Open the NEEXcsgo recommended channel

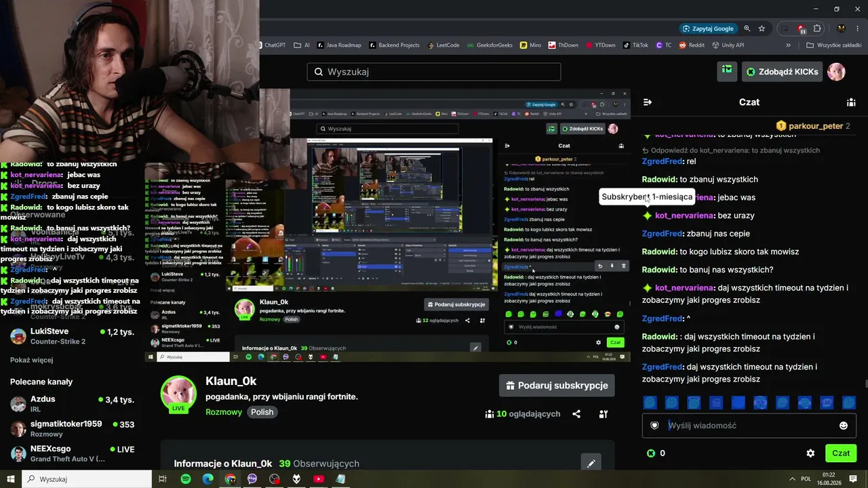pyautogui.click(x=72, y=453)
